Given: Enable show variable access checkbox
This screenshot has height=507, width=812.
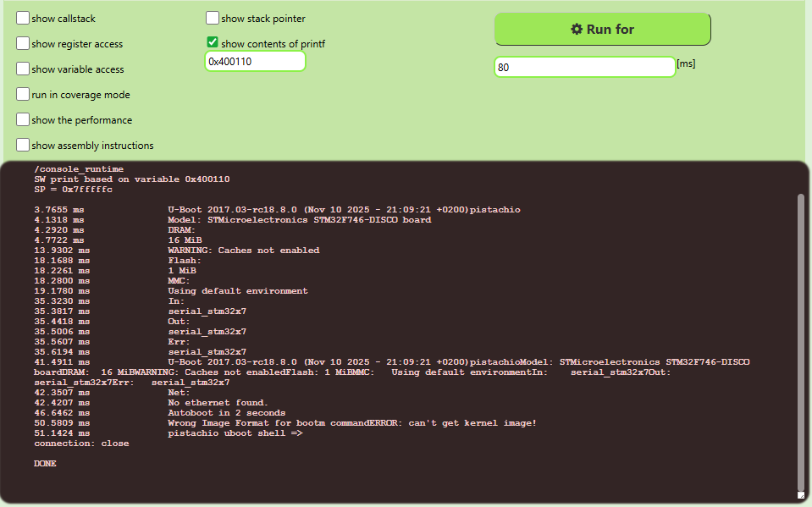Looking at the screenshot, I should point(23,69).
